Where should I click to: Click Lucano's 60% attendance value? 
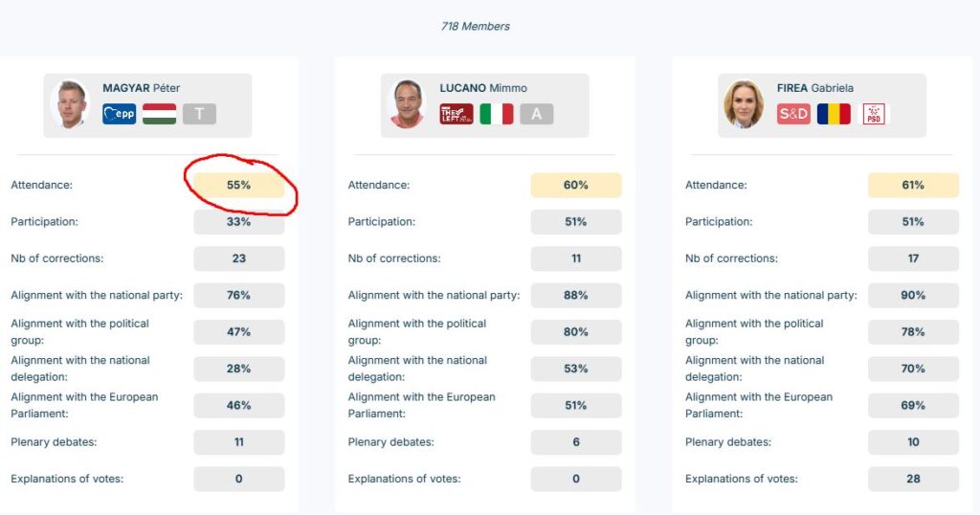[576, 185]
